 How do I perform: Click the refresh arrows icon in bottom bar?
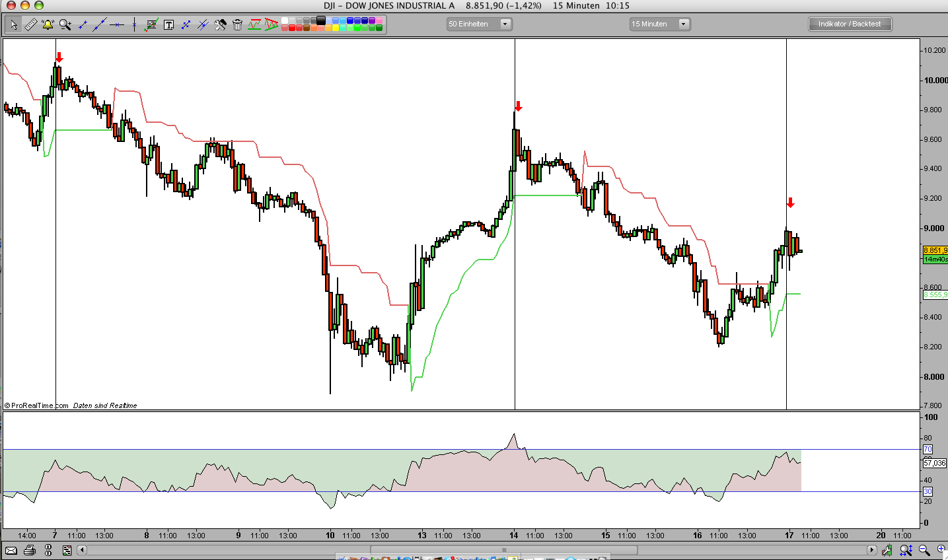(x=67, y=550)
